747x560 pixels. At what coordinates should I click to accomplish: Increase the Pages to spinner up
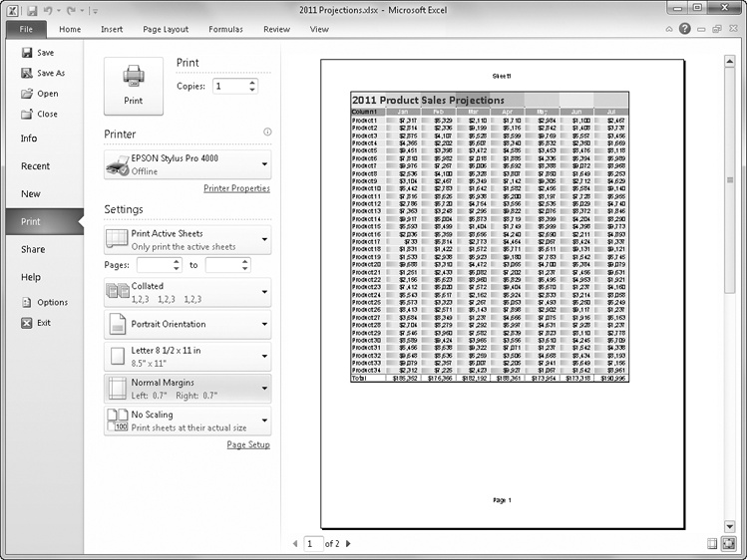coord(245,262)
